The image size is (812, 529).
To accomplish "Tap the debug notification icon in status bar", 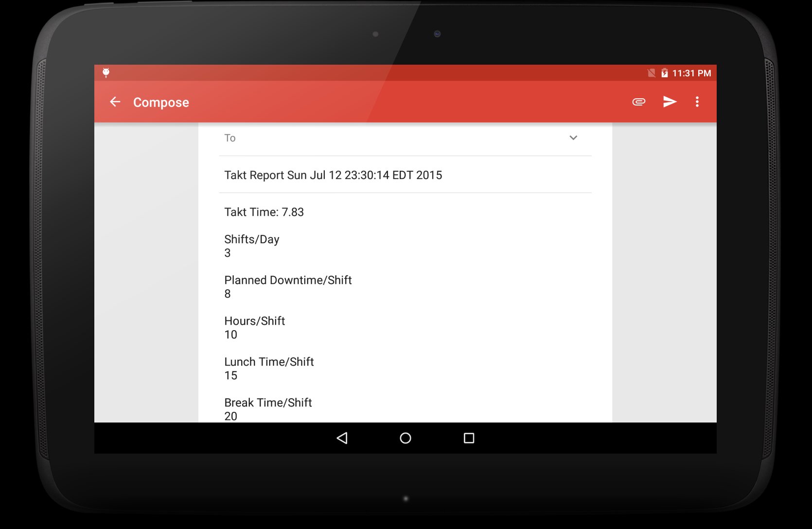I will (x=106, y=73).
